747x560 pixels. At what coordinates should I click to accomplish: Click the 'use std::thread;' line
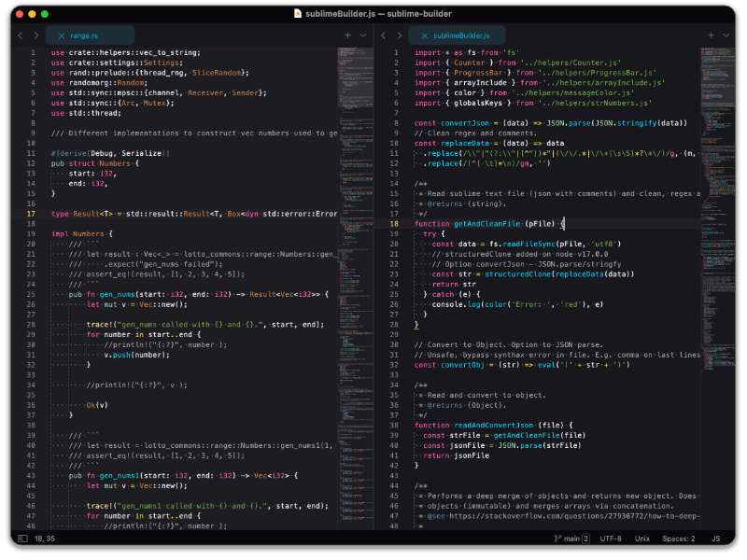click(x=86, y=113)
